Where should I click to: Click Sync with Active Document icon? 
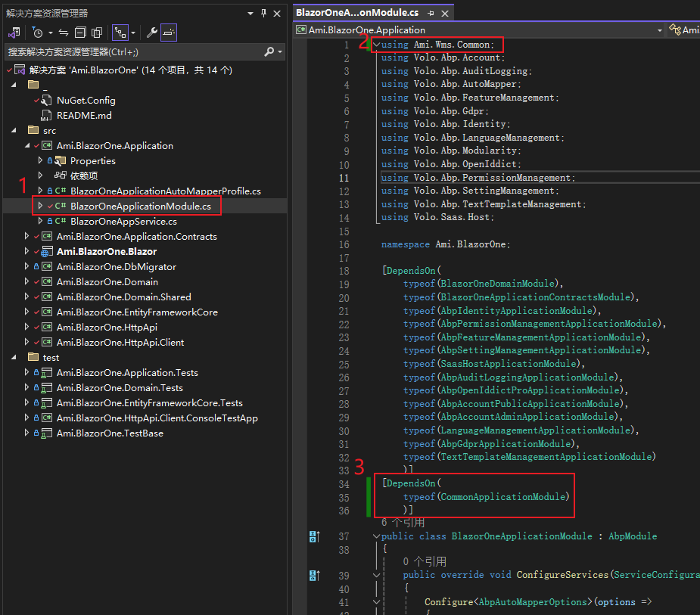(x=64, y=33)
